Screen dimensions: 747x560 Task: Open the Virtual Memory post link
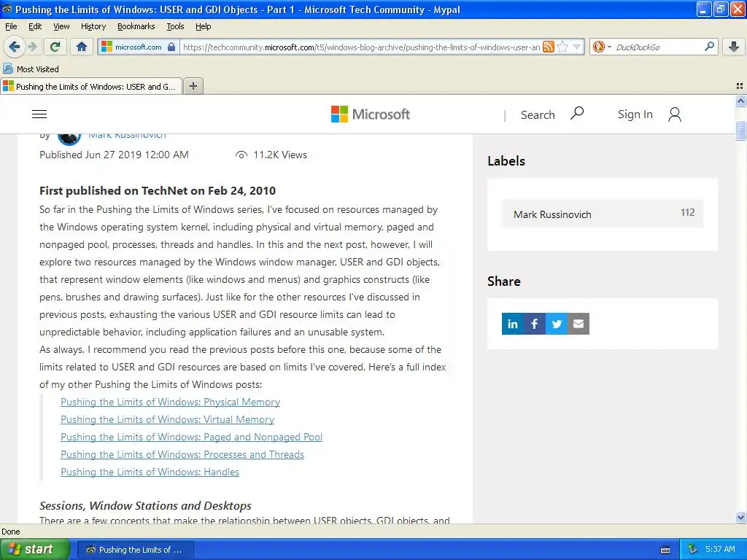tap(167, 419)
